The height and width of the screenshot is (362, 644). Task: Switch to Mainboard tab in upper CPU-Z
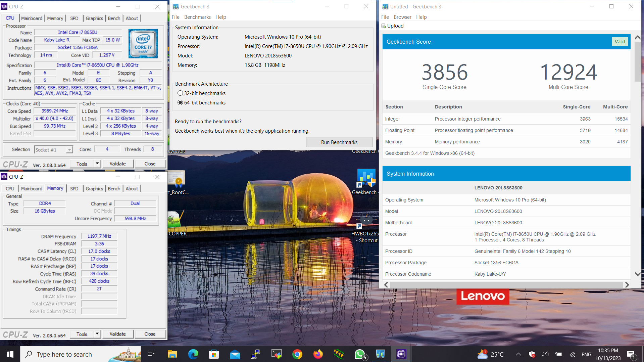[32, 18]
